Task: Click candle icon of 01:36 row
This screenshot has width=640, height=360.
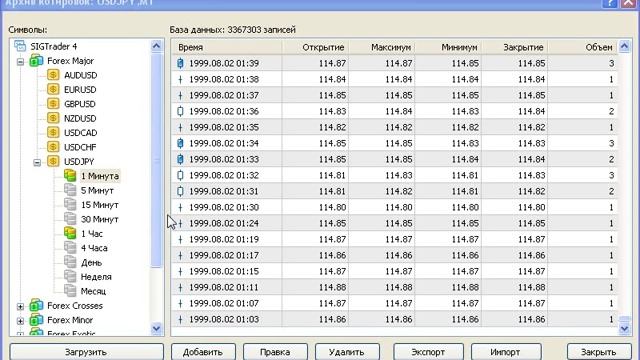Action: [180, 111]
